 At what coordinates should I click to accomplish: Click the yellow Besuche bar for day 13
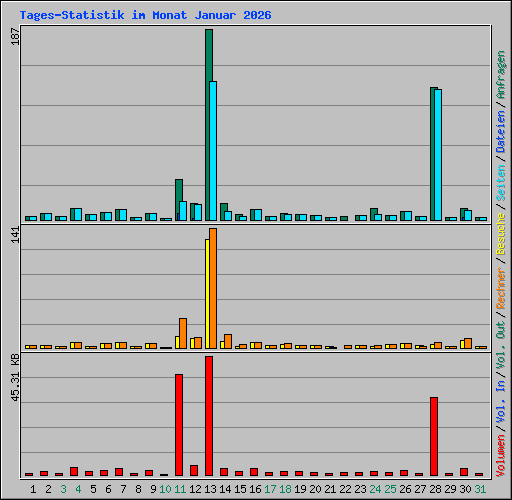click(207, 294)
